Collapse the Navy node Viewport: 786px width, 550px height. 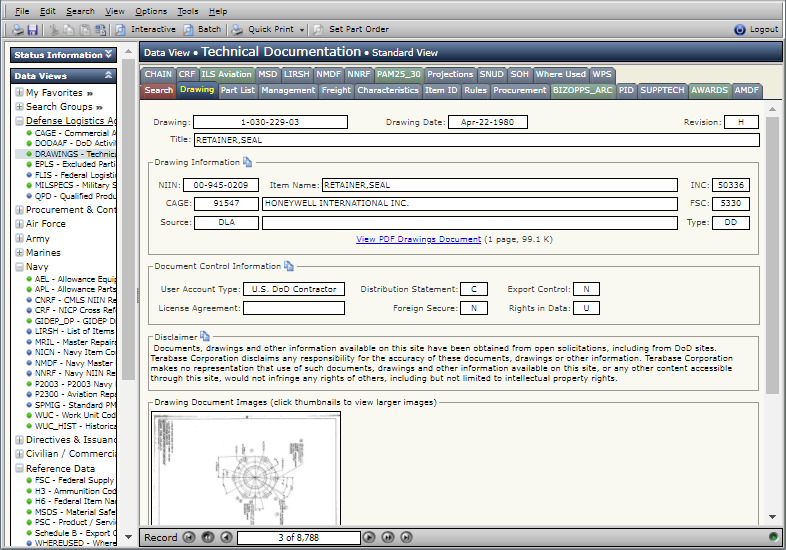tap(20, 267)
